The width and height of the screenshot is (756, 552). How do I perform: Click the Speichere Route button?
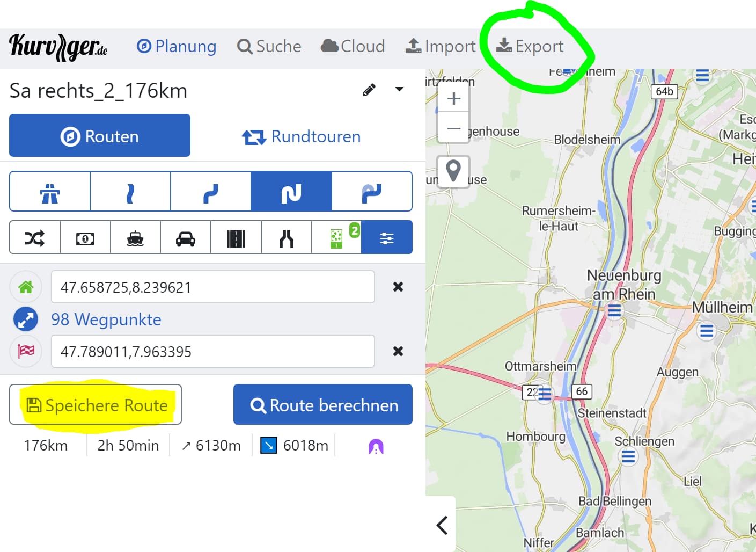coord(96,405)
